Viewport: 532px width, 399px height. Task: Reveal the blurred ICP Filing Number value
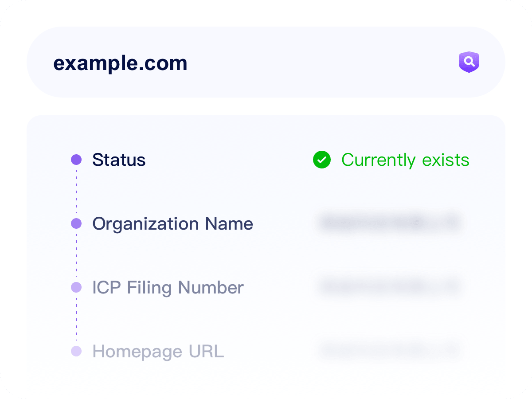point(390,287)
